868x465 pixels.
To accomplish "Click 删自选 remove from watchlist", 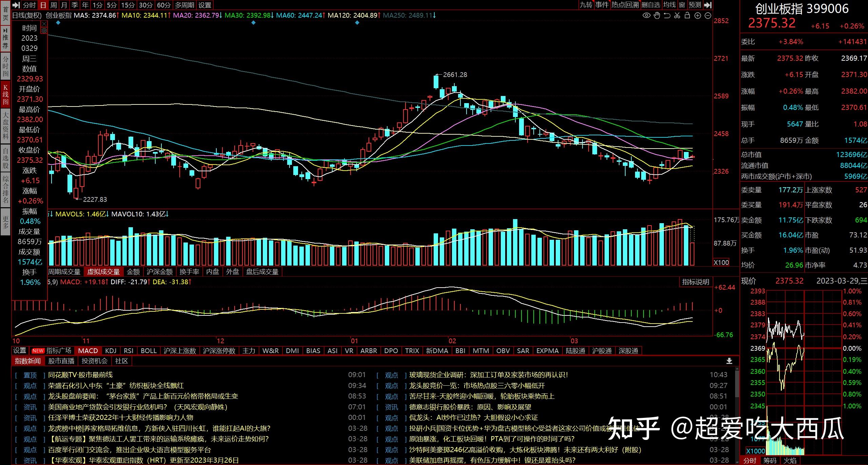I will pyautogui.click(x=651, y=5).
